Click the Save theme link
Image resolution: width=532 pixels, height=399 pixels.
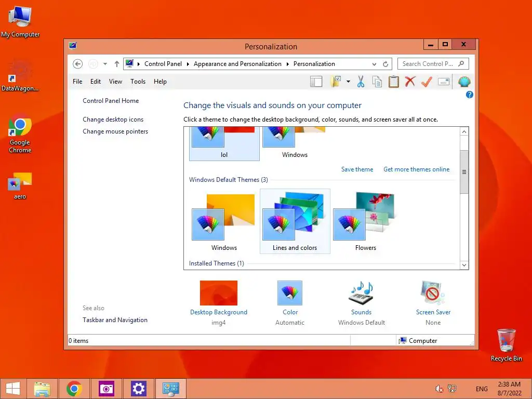coord(357,169)
